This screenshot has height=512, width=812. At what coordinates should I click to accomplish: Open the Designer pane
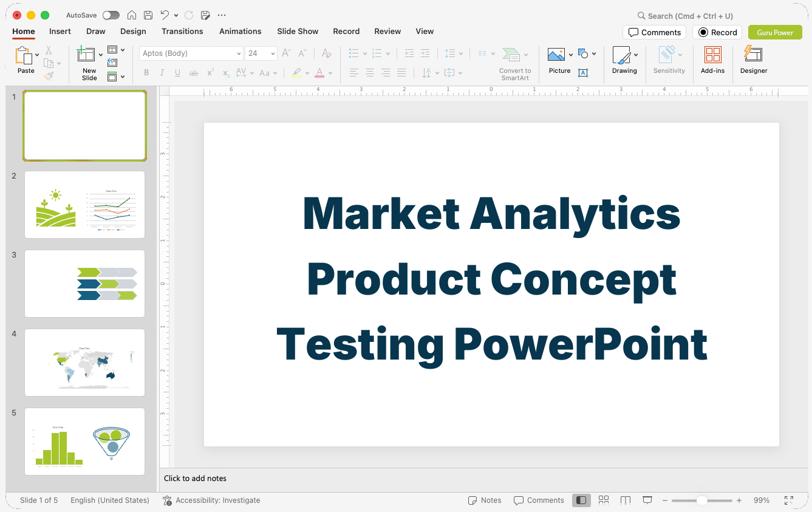(753, 61)
